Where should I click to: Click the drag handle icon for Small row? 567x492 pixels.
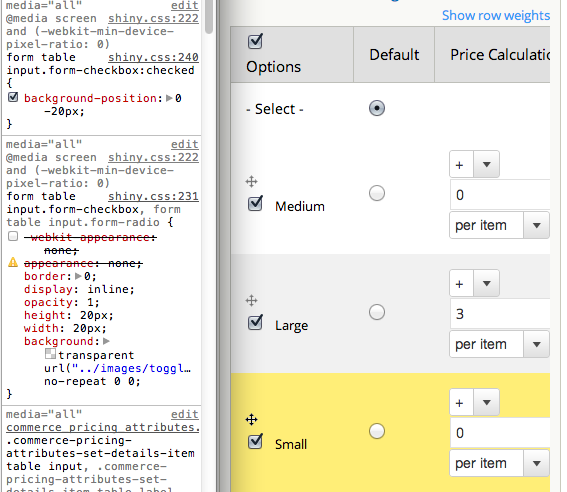point(251,419)
